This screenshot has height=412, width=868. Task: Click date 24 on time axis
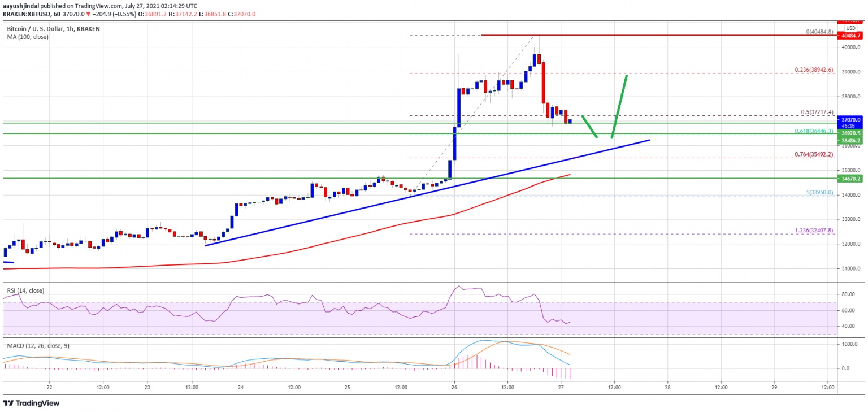pyautogui.click(x=241, y=388)
